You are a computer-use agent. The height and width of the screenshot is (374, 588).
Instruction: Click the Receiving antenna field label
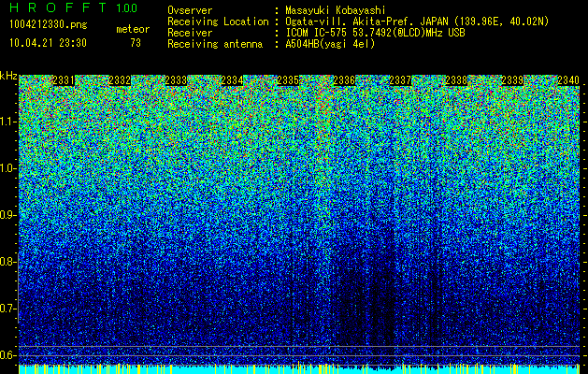click(x=215, y=44)
